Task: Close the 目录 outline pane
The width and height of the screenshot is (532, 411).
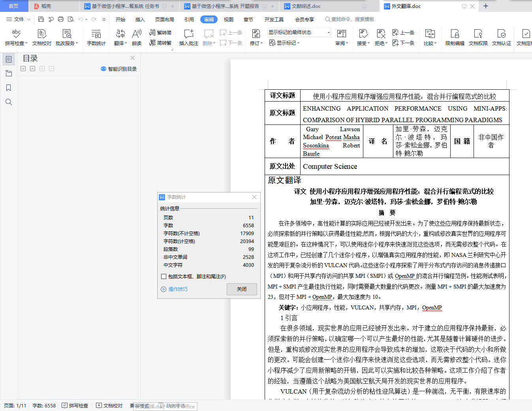Action: [x=132, y=58]
